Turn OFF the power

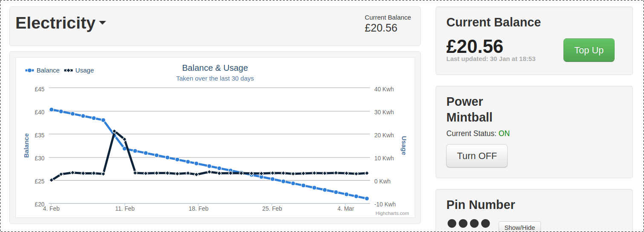pos(477,156)
